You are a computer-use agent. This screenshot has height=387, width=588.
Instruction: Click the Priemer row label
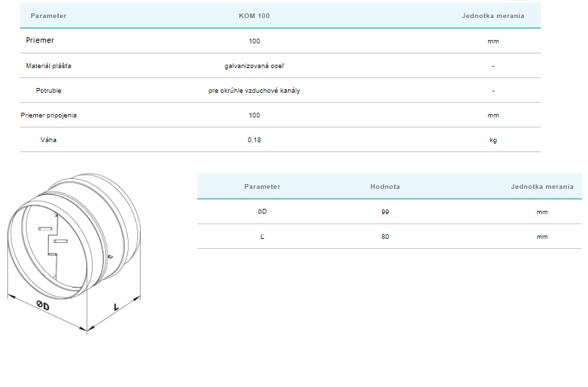click(40, 41)
